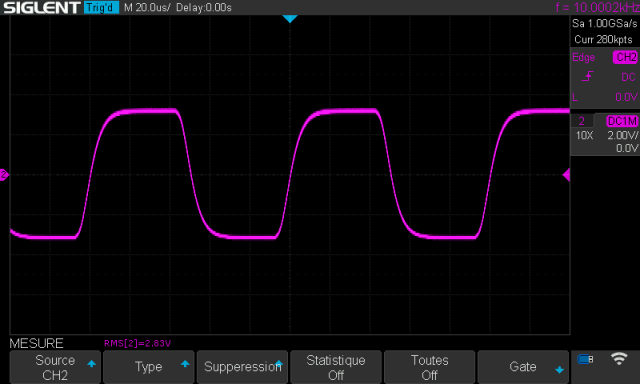The width and height of the screenshot is (640, 384).
Task: Click the blue trigger position marker at top
Action: [290, 19]
